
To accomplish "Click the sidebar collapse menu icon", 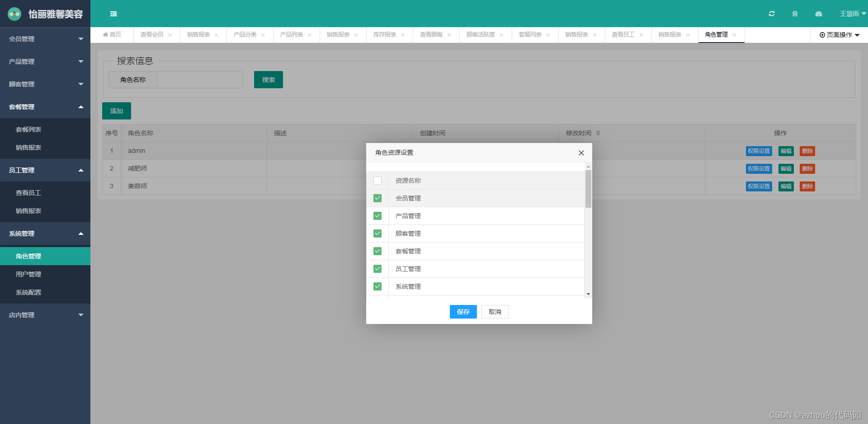I will pyautogui.click(x=113, y=14).
